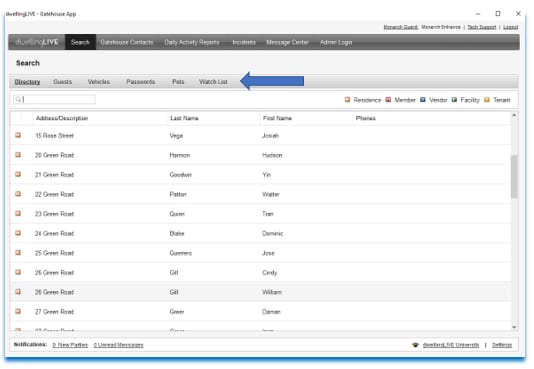The image size is (534, 369).
Task: Select last name 'Goodwin'
Action: click(180, 175)
